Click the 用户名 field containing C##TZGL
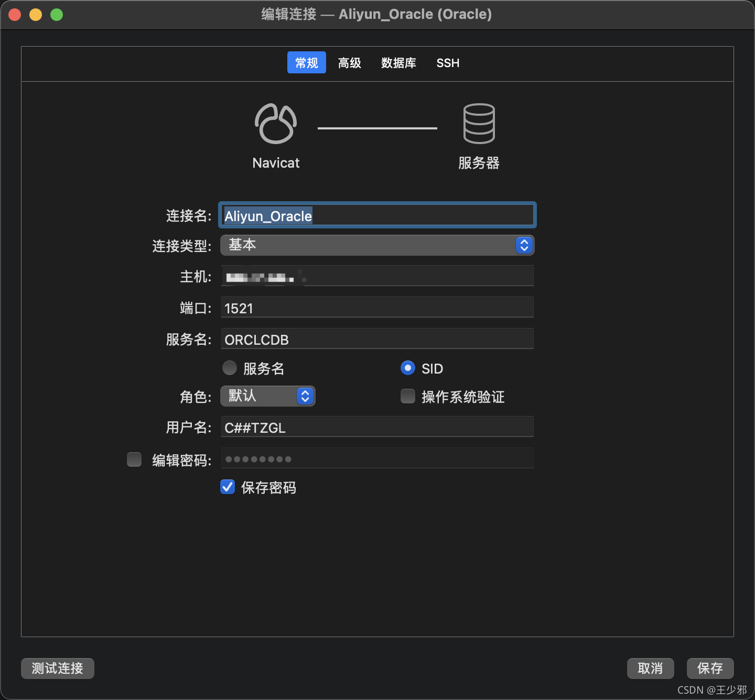This screenshot has height=700, width=755. click(377, 427)
